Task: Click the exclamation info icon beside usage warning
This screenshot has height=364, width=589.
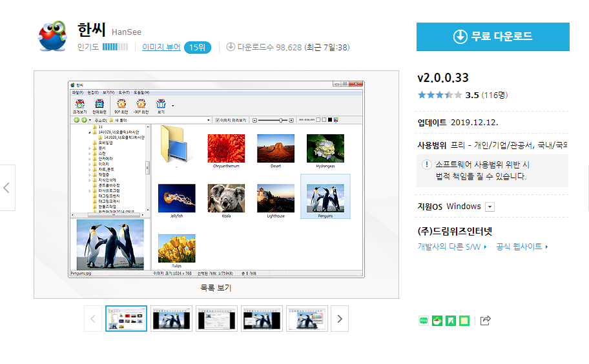Action: coord(426,165)
